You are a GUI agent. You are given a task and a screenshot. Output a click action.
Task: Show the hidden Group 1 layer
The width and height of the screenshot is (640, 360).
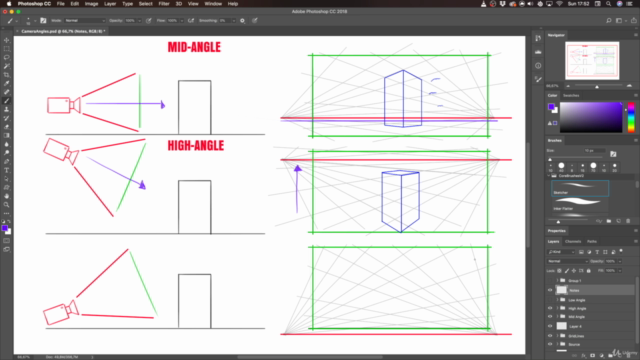pyautogui.click(x=550, y=280)
